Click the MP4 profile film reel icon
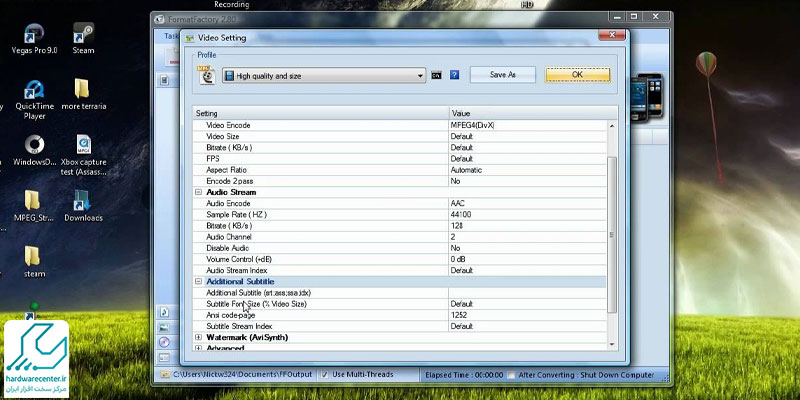The height and width of the screenshot is (400, 800). [207, 75]
